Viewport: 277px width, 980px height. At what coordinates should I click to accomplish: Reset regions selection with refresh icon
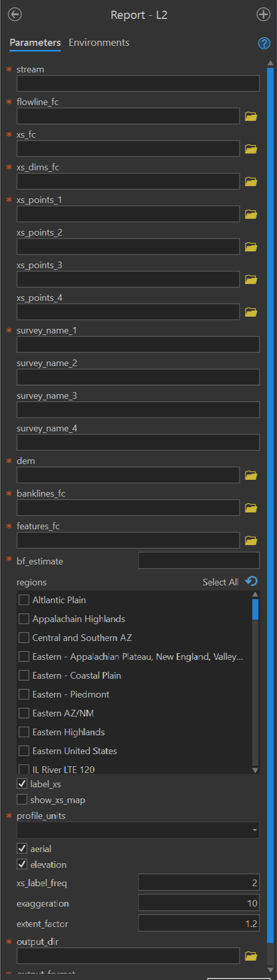(x=251, y=581)
